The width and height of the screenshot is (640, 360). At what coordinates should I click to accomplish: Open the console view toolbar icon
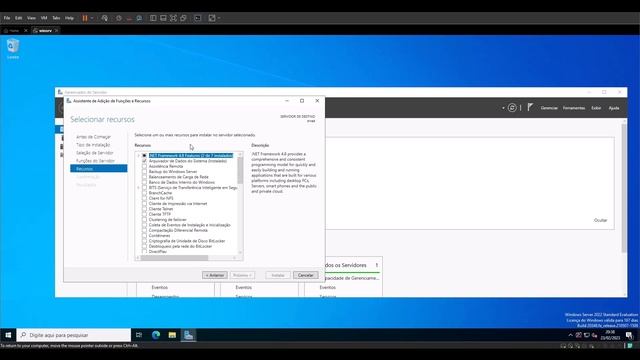[198, 18]
